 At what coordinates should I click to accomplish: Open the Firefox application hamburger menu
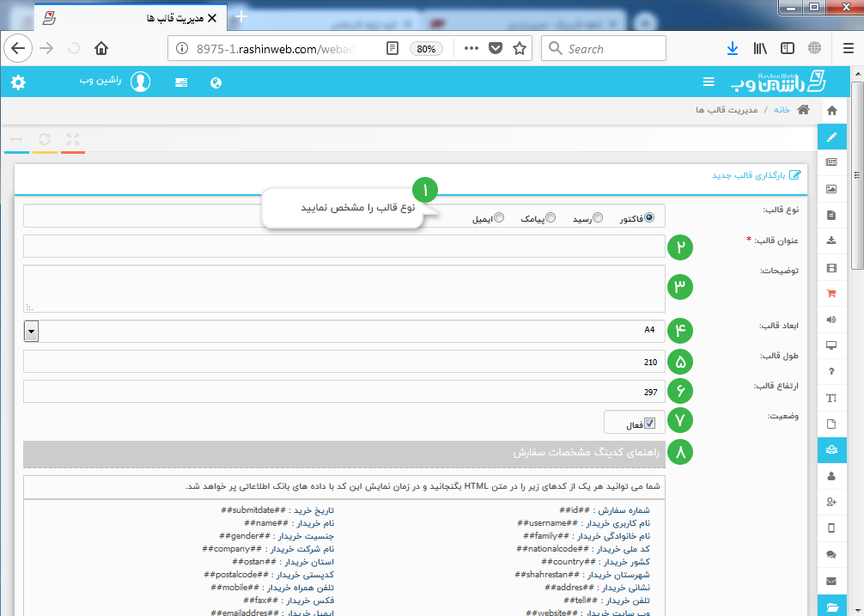coord(849,48)
